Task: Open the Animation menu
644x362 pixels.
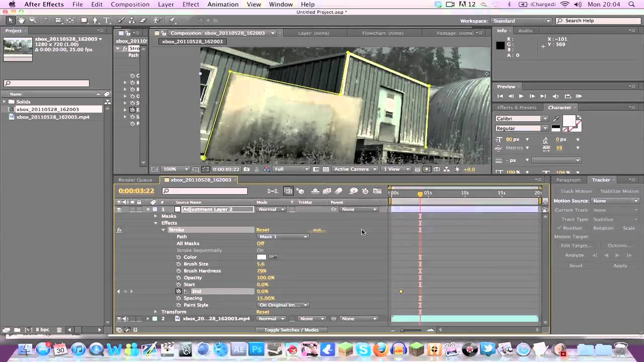Action: 223,5
